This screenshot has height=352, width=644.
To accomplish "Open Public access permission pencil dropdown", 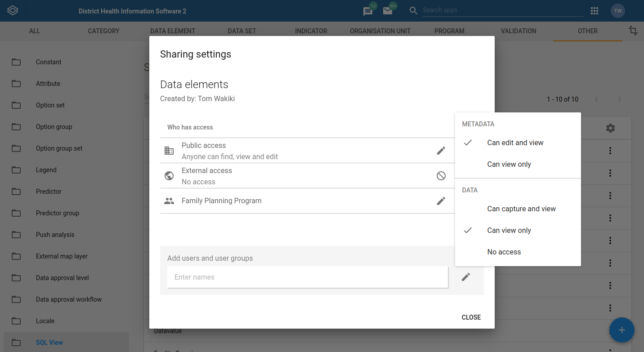I will click(x=441, y=151).
